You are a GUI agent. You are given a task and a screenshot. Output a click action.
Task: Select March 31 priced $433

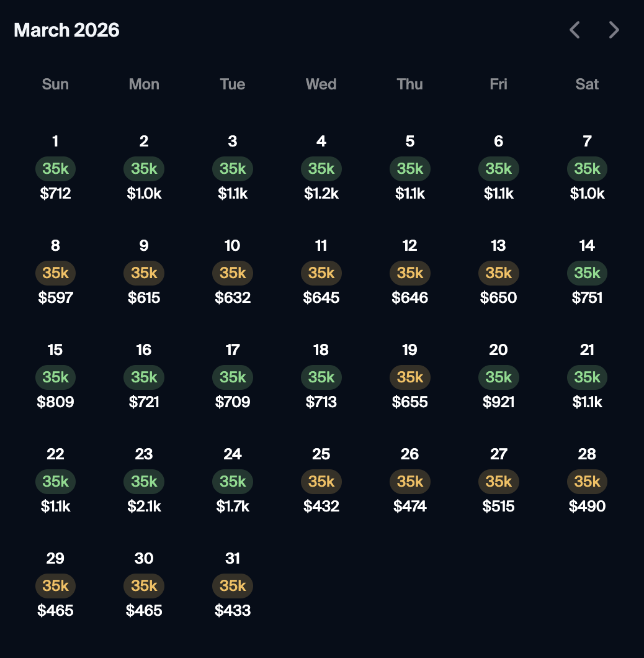point(233,585)
